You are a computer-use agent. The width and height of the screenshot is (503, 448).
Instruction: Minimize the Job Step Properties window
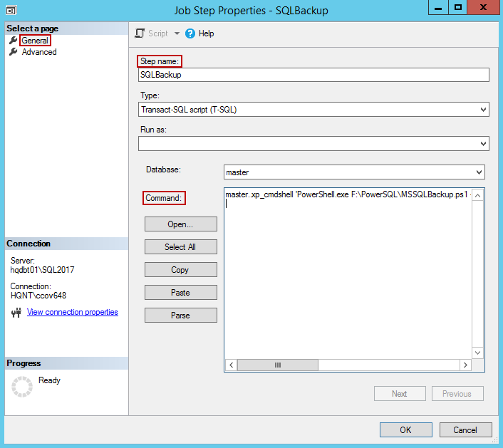pyautogui.click(x=438, y=7)
